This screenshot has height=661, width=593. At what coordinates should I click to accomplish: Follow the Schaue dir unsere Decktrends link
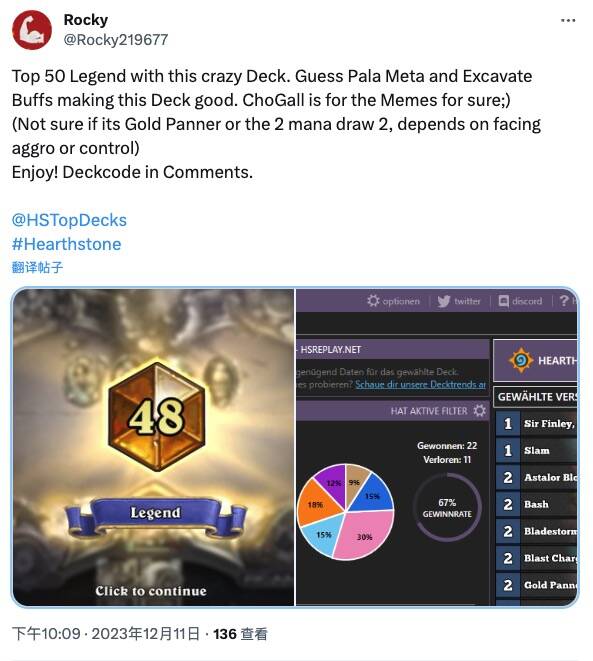pyautogui.click(x=420, y=384)
